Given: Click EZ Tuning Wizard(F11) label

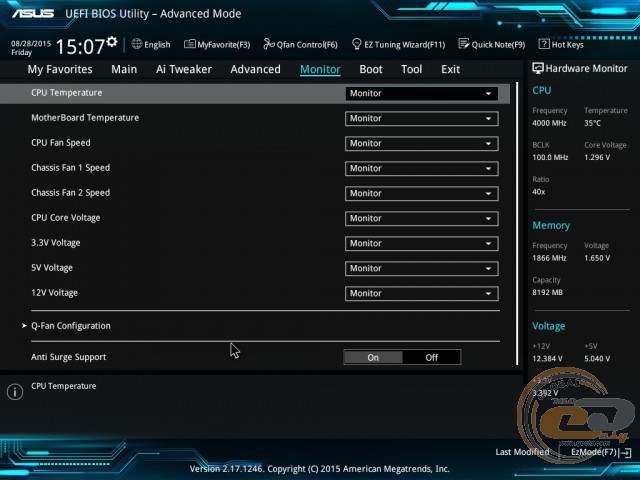Looking at the screenshot, I should (404, 44).
